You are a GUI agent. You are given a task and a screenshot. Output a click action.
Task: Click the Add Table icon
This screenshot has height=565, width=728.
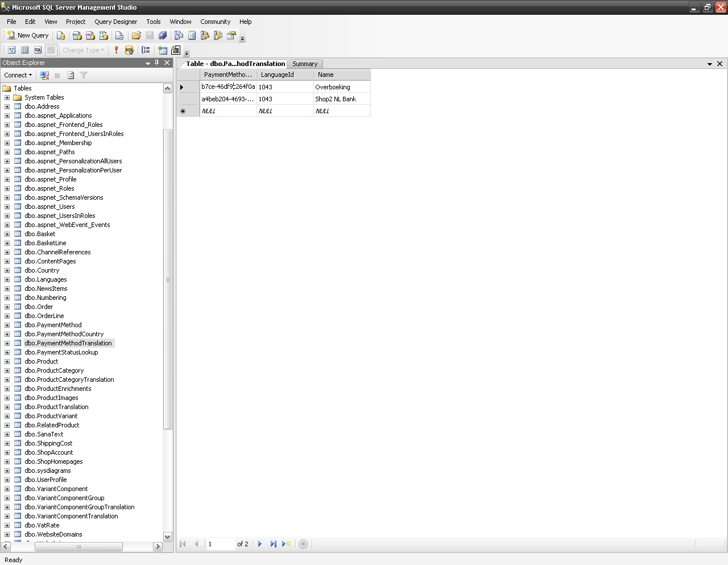(x=163, y=50)
